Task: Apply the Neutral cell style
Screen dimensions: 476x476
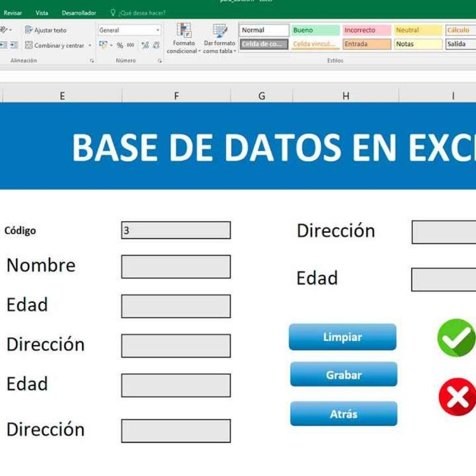Action: click(418, 30)
